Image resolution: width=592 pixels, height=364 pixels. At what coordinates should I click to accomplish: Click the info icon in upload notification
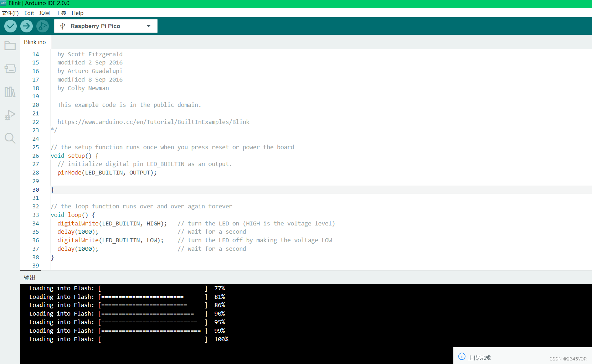click(462, 356)
